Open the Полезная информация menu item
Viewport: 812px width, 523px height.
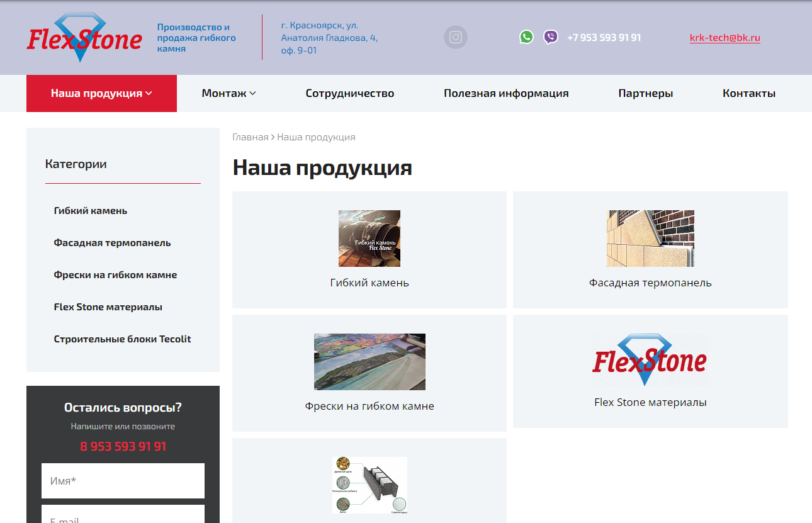(506, 93)
